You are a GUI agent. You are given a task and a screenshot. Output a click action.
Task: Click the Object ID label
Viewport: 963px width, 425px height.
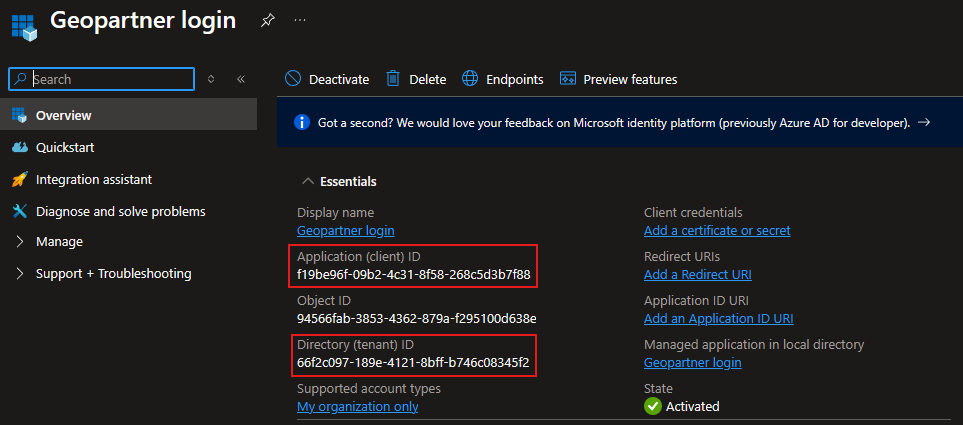pos(324,300)
